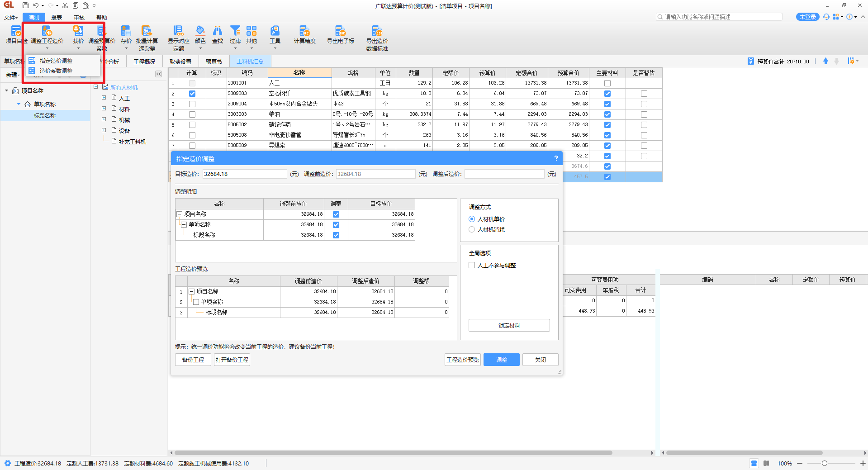Screen dimensions: 868x470
Task: Uncheck 计算 checkbox for 空心钢钎 row
Action: 192,94
